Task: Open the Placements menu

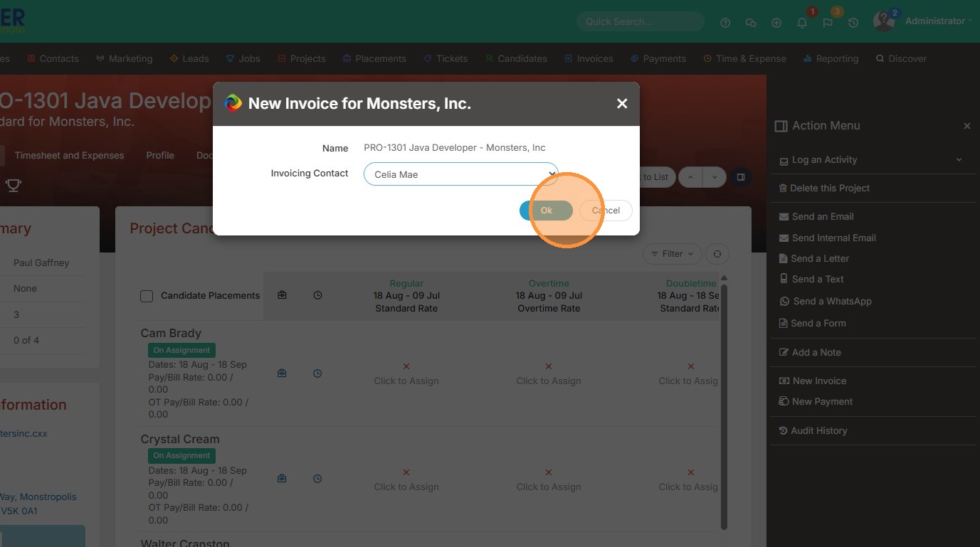Action: 374,59
